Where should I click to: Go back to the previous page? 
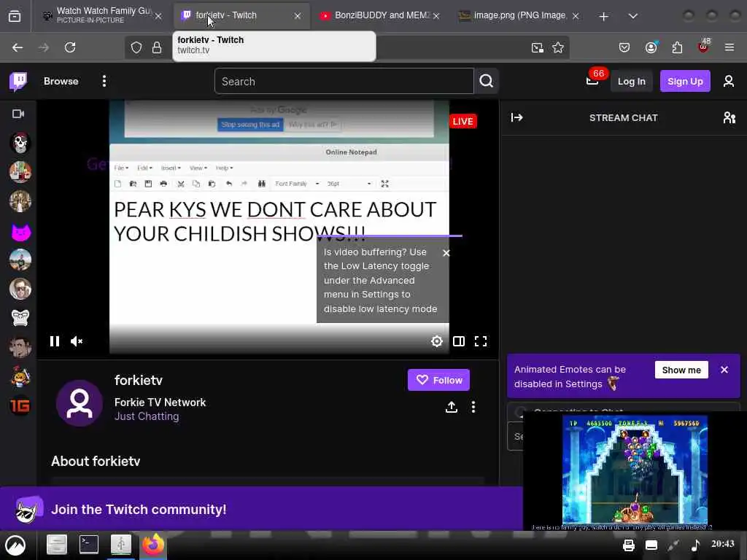tap(18, 47)
